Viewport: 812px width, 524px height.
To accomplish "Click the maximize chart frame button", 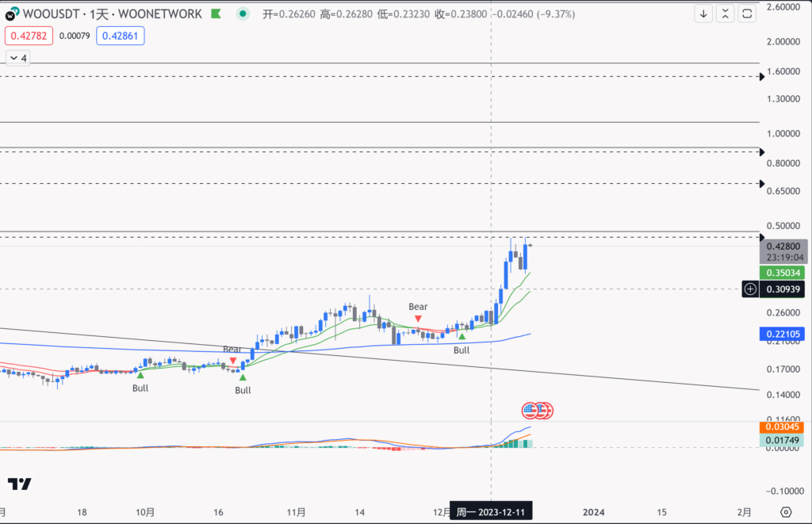I will tap(747, 14).
